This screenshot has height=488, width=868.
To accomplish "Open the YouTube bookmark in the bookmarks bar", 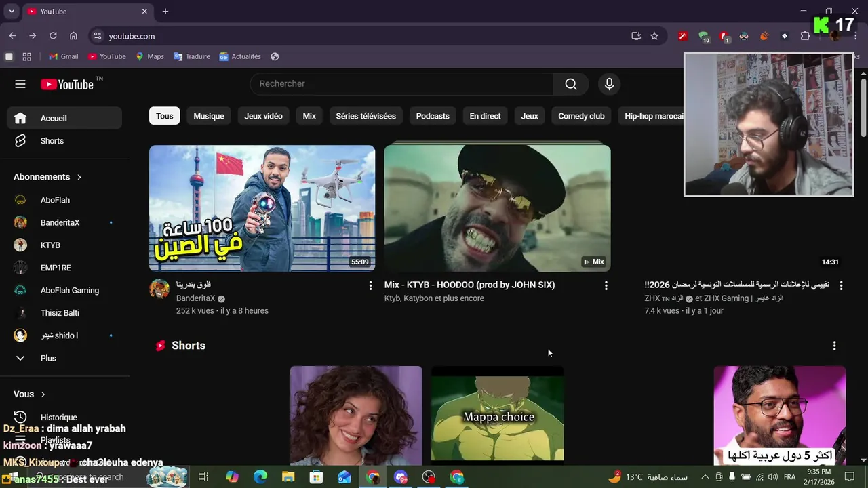I will [x=107, y=56].
